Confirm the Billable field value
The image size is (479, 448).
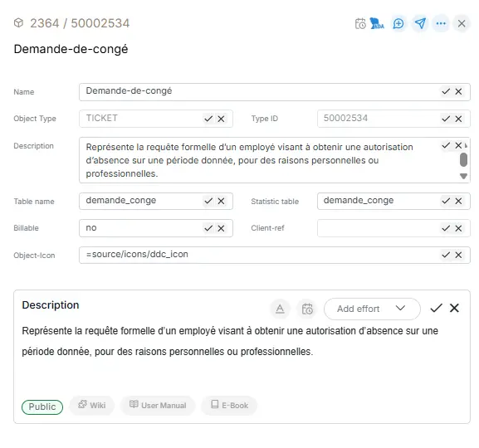coord(208,228)
